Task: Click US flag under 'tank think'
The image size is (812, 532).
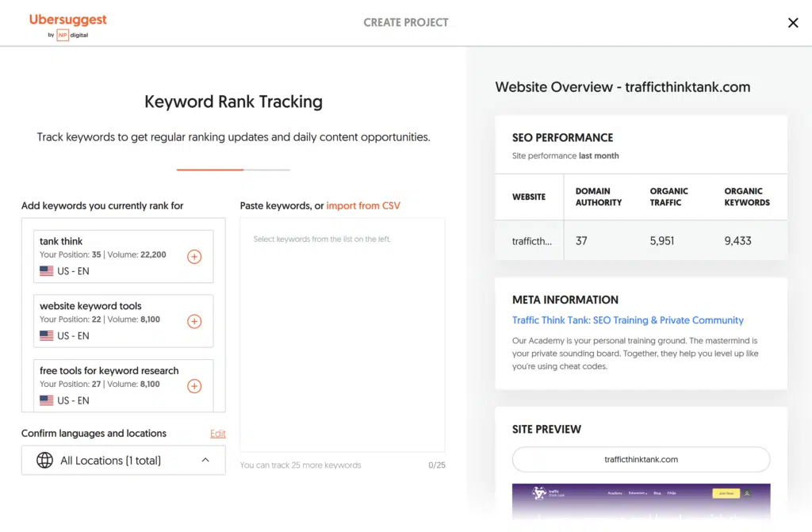Action: [47, 271]
